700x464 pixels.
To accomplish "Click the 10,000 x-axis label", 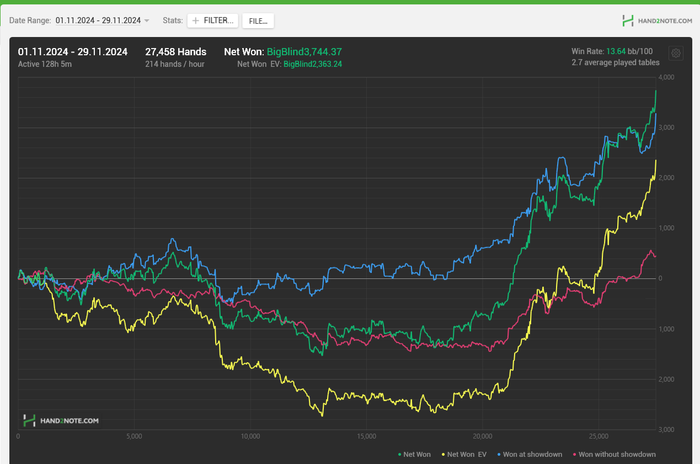I will click(250, 436).
